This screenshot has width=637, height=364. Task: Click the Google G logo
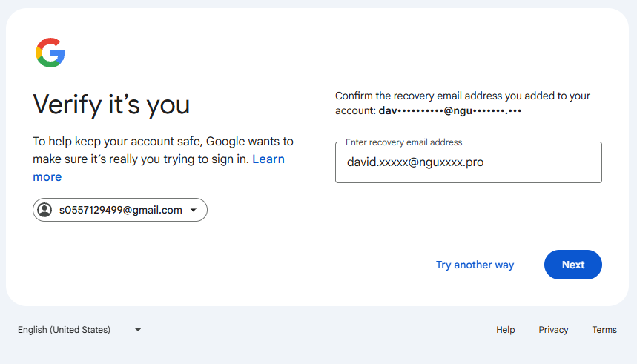pyautogui.click(x=50, y=53)
